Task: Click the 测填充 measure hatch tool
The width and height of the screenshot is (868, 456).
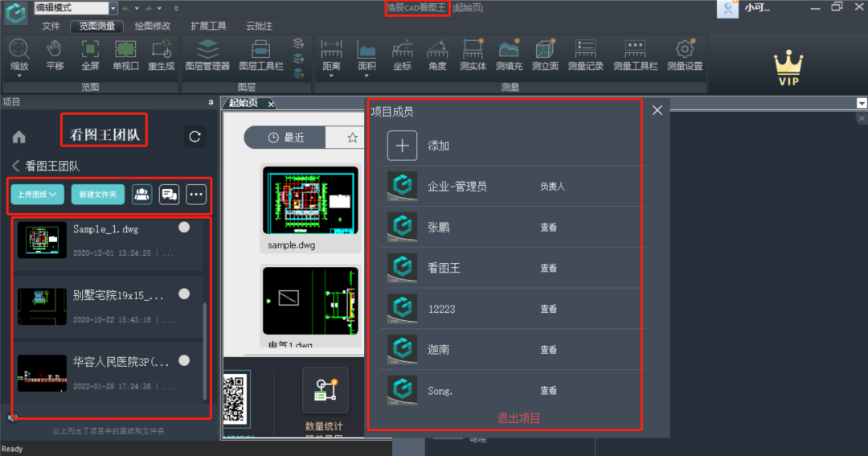Action: tap(509, 54)
